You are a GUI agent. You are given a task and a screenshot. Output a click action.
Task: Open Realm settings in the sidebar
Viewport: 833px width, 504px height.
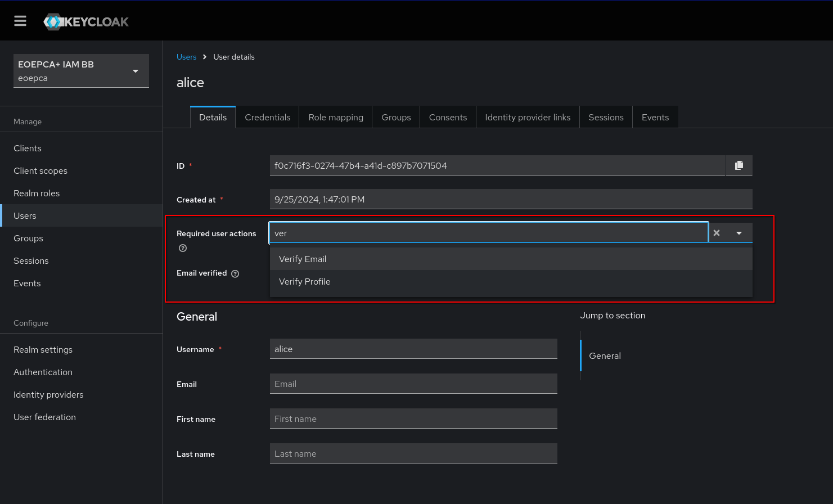(x=81, y=349)
